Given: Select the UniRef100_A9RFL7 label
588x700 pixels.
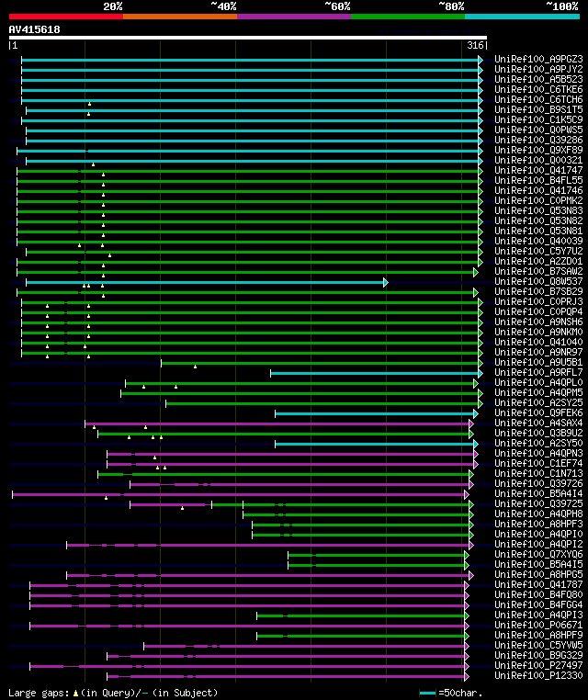Looking at the screenshot, I should pos(538,372).
